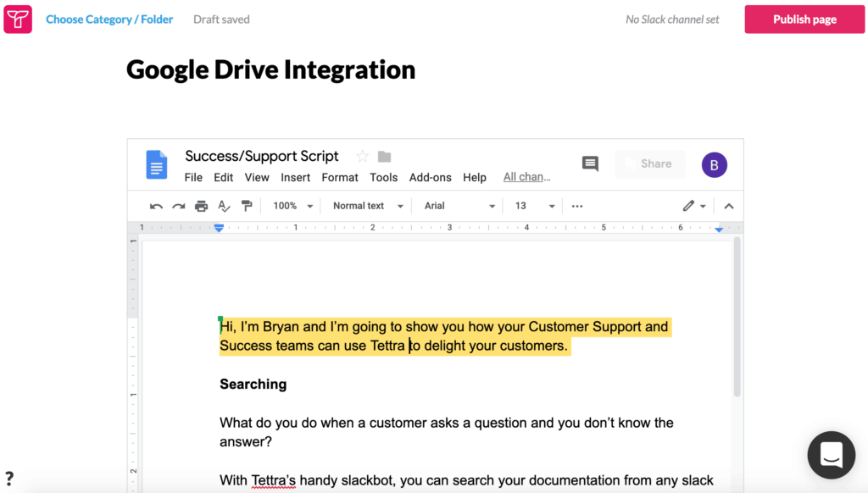Open the Choose Category / Folder link

point(109,19)
